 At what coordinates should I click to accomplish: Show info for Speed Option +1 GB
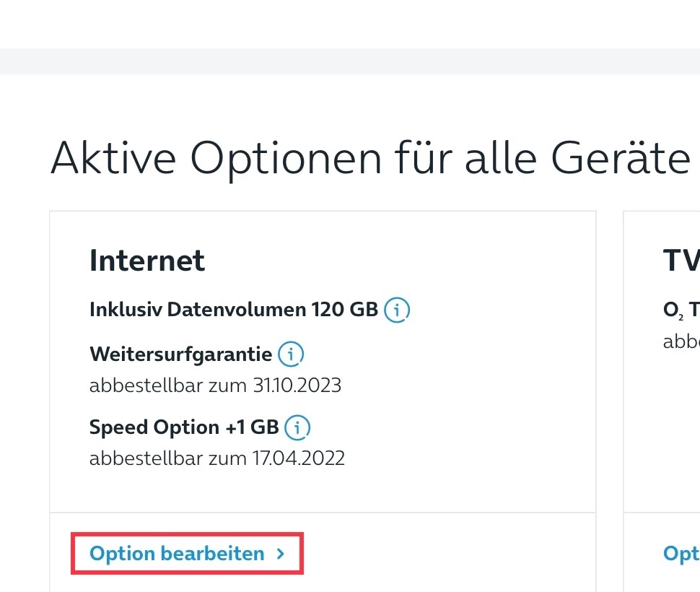click(297, 427)
